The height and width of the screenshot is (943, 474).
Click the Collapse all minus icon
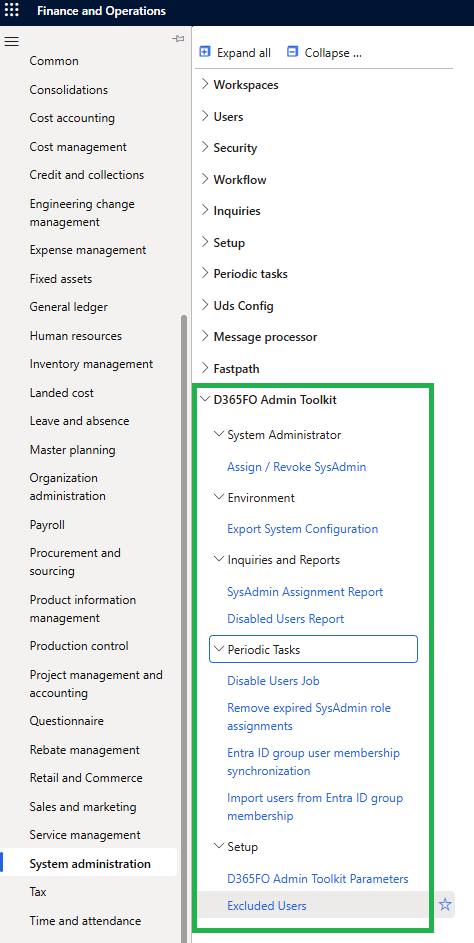click(x=292, y=52)
